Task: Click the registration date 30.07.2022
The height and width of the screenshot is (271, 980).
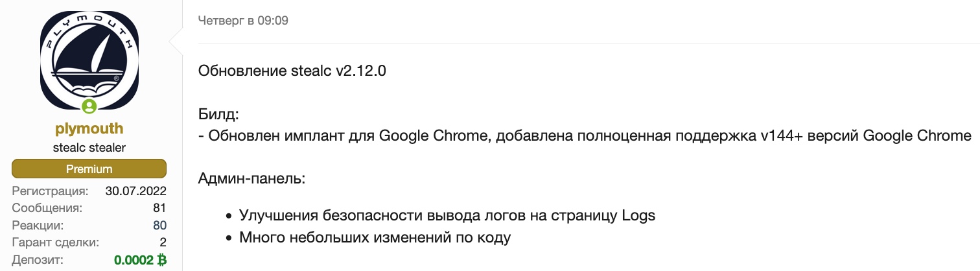Action: [x=136, y=191]
